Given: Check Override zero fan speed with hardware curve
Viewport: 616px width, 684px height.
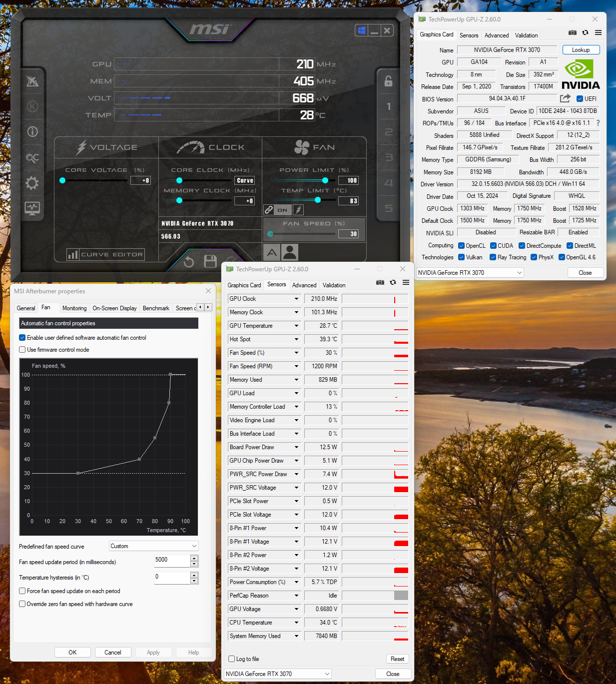Looking at the screenshot, I should pos(22,604).
